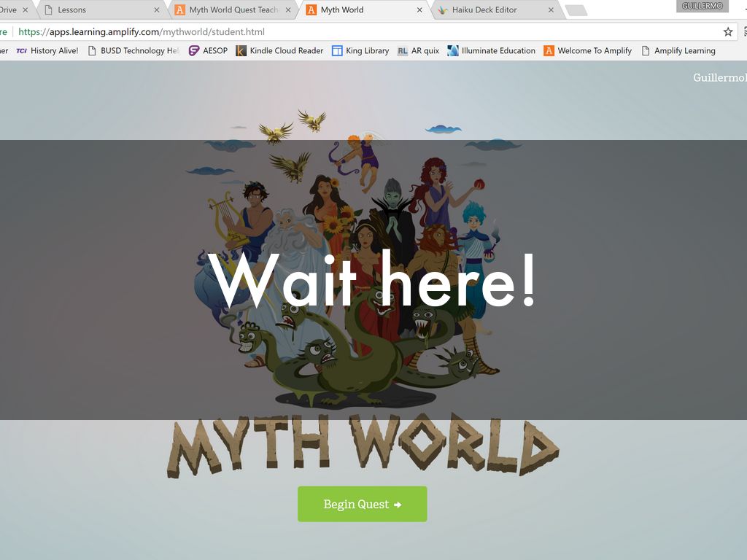Close the Haiku Deck Editor tab
The image size is (747, 560).
pyautogui.click(x=551, y=10)
